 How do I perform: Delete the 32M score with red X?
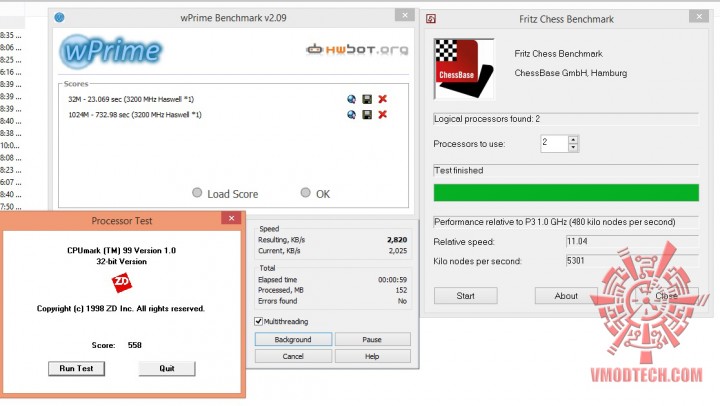[382, 99]
